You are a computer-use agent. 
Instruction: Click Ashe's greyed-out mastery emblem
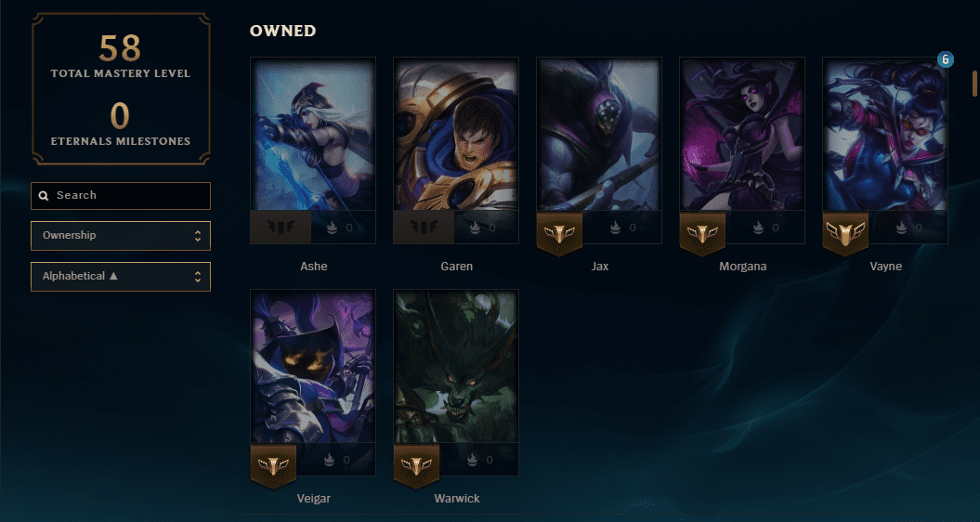coord(281,227)
